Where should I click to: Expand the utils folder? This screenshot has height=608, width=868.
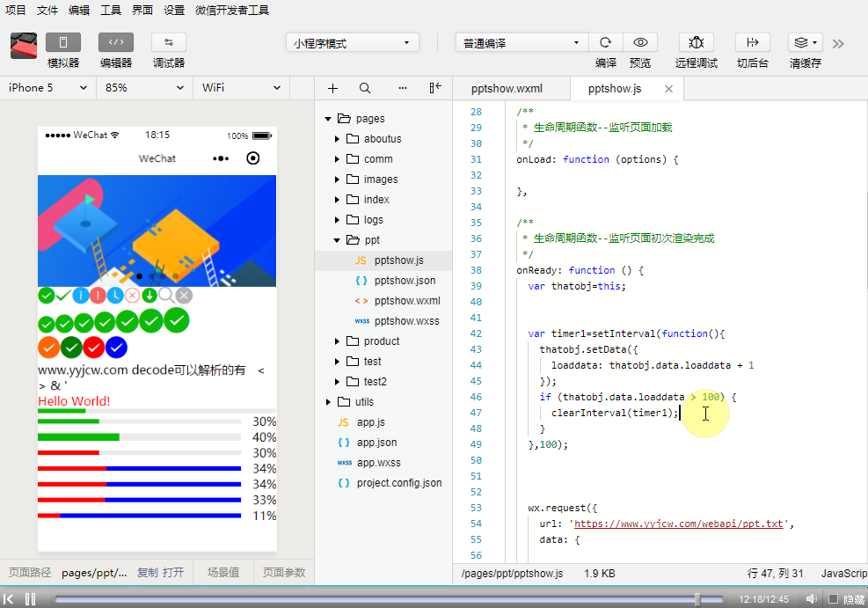coord(328,402)
